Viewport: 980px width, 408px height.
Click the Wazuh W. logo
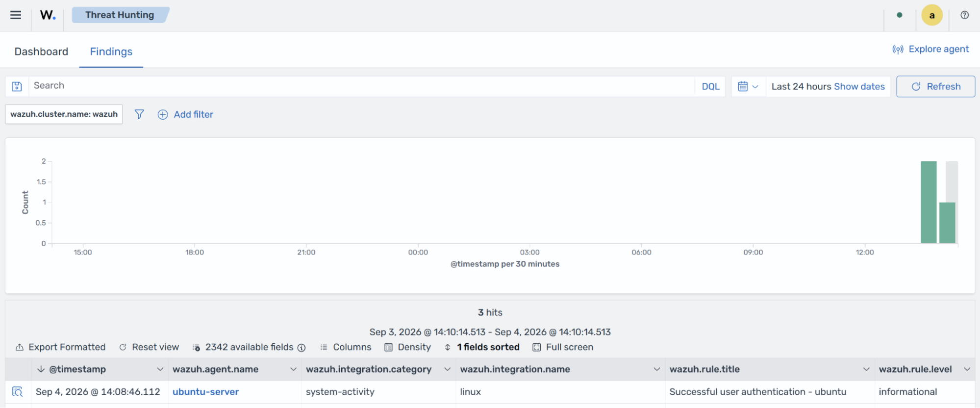[48, 15]
